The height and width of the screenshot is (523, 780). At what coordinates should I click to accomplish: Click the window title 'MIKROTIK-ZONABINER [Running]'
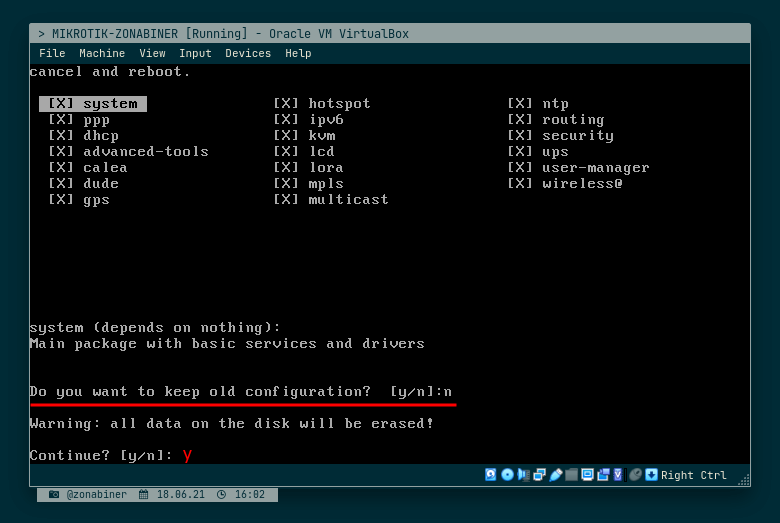click(149, 34)
